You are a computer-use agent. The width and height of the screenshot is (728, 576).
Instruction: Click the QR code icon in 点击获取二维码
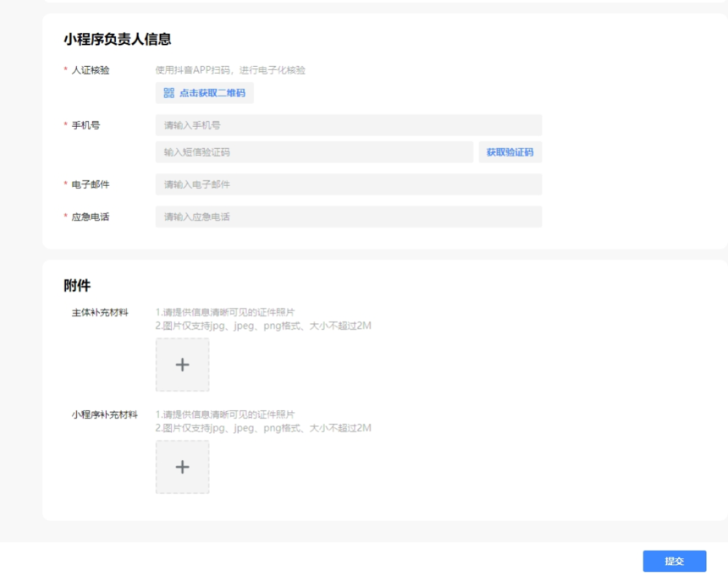pyautogui.click(x=169, y=93)
